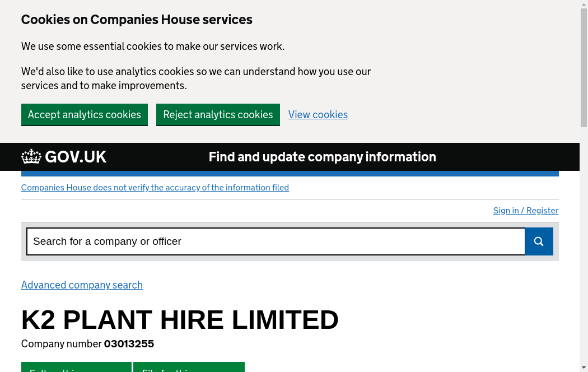
Task: Click the Cookies on Companies House services heading
Action: [x=137, y=20]
